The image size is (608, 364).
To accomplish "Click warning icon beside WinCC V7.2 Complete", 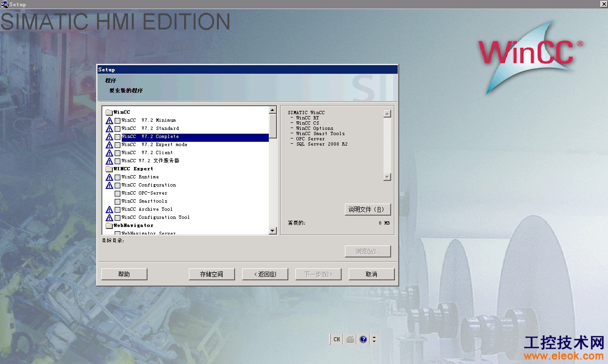I will click(x=109, y=137).
